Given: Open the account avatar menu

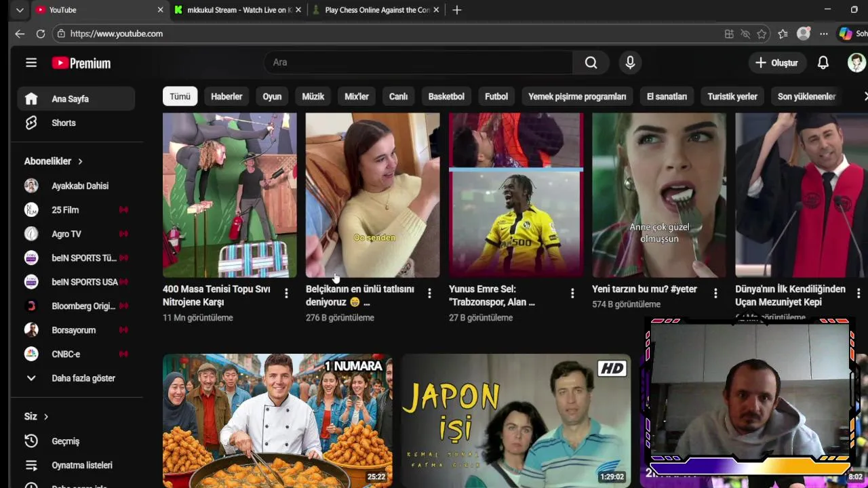Looking at the screenshot, I should pyautogui.click(x=856, y=62).
